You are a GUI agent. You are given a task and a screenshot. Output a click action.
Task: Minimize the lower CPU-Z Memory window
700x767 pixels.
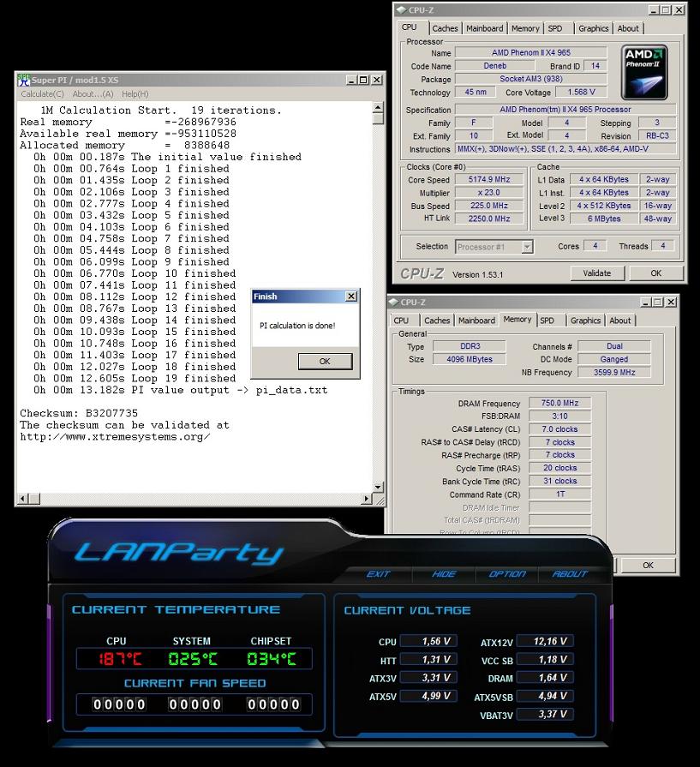pos(646,303)
